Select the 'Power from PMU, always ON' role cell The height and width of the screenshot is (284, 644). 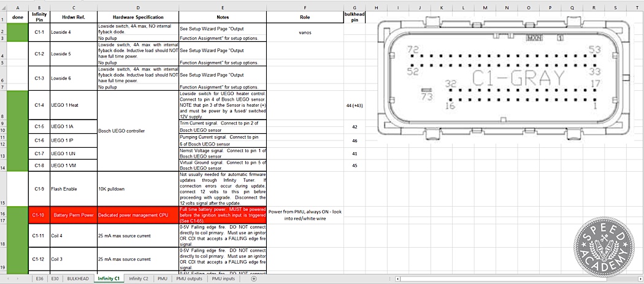(305, 215)
